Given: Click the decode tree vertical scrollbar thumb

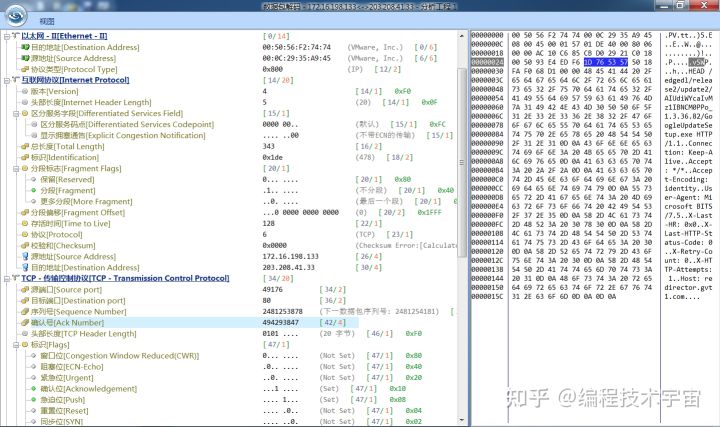Looking at the screenshot, I should tap(462, 163).
